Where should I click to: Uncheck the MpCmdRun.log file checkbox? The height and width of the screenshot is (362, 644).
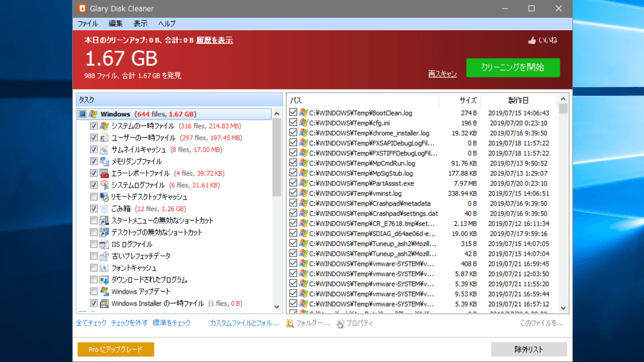pos(293,163)
